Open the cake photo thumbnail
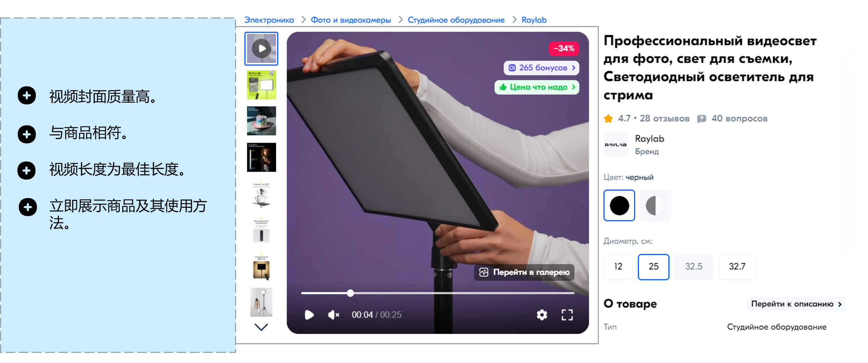 click(x=261, y=121)
